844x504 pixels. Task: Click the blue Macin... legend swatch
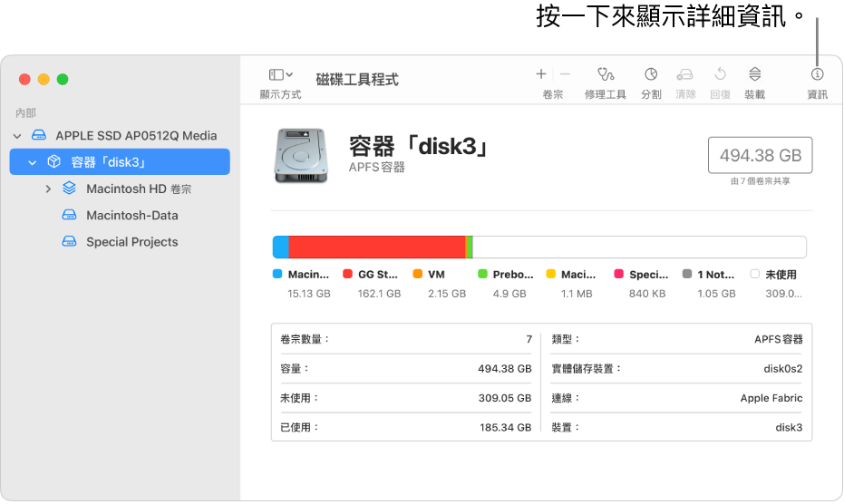[277, 274]
